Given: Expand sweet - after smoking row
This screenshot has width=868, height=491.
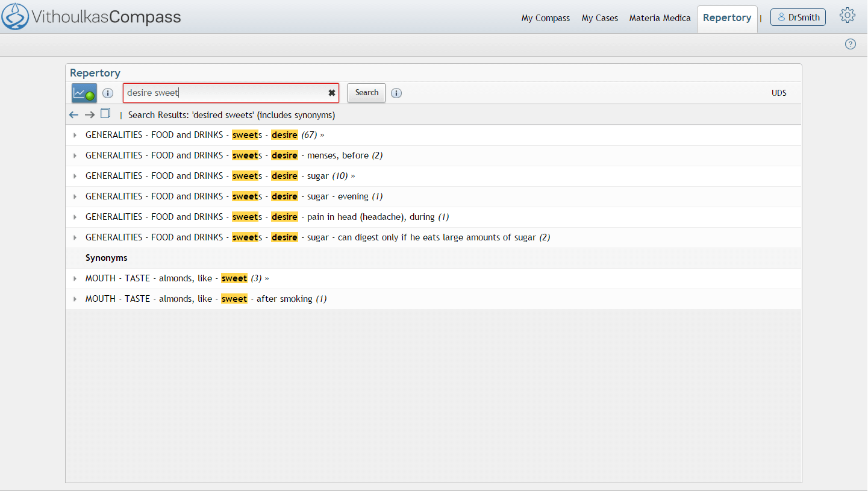Looking at the screenshot, I should pos(75,299).
